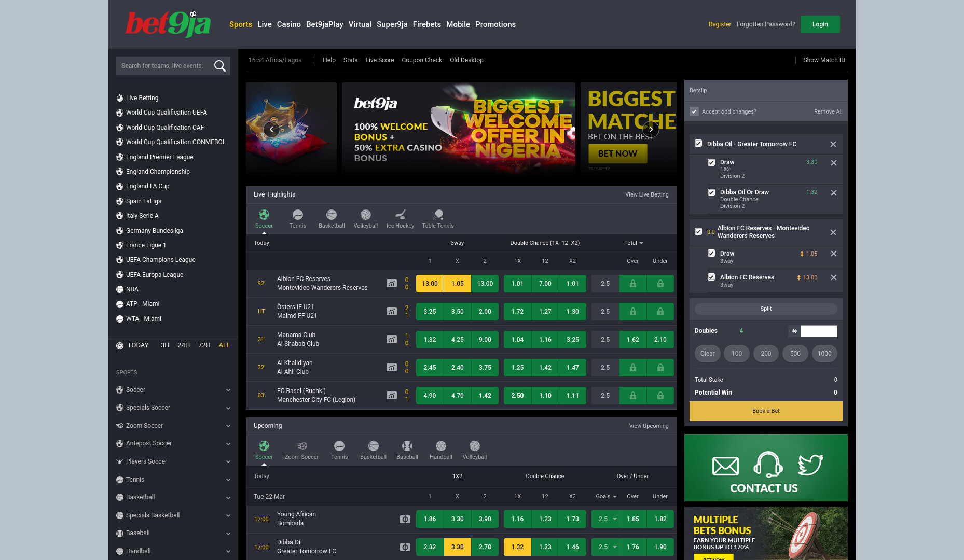Toggle Accept odd changes checkbox
Image resolution: width=964 pixels, height=560 pixels.
pyautogui.click(x=694, y=111)
